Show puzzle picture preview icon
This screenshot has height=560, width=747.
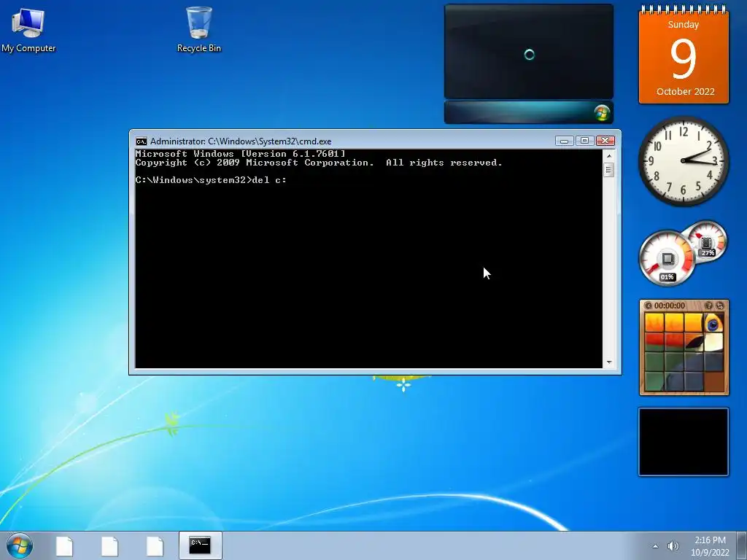click(x=708, y=306)
